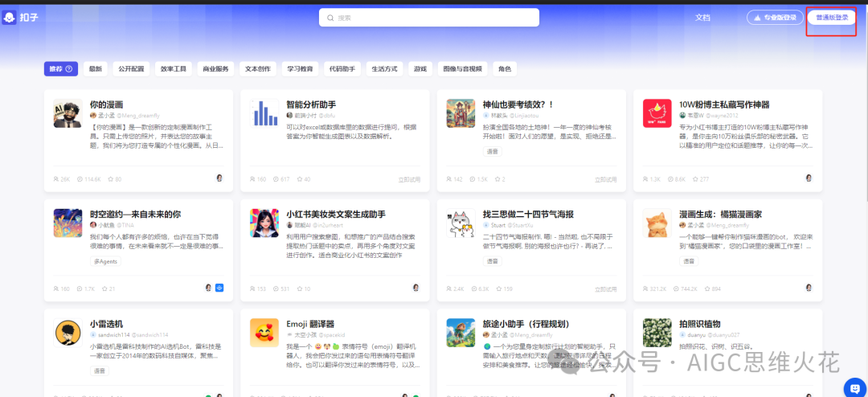Switch to the 图像与音视频 tab
The height and width of the screenshot is (397, 868).
pos(463,69)
